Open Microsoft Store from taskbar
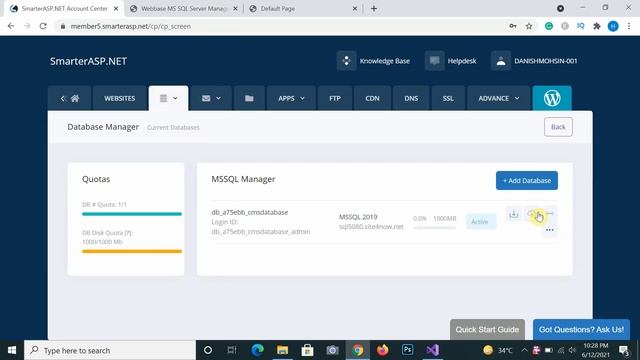 click(x=307, y=350)
